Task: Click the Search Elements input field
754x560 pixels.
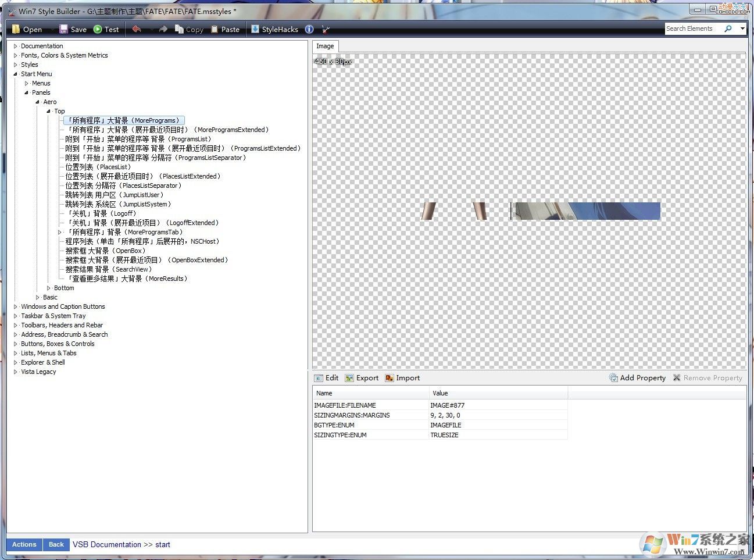Action: (696, 28)
